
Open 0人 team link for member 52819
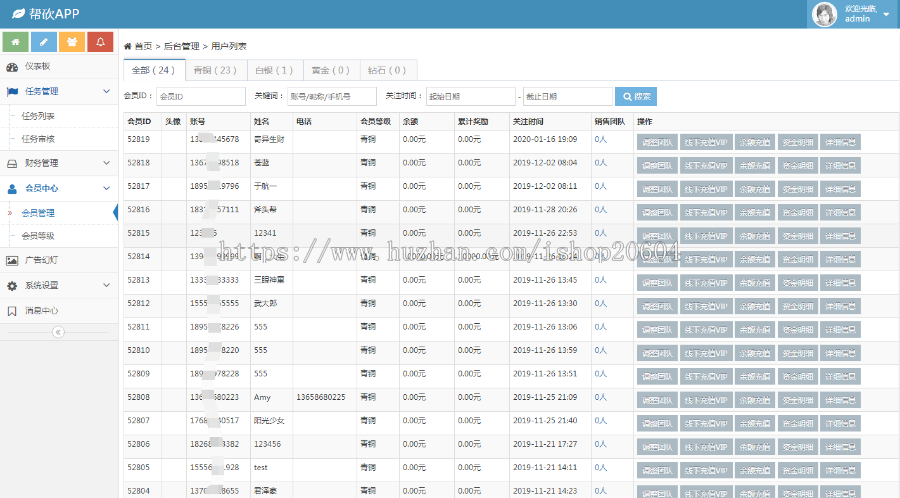click(600, 139)
